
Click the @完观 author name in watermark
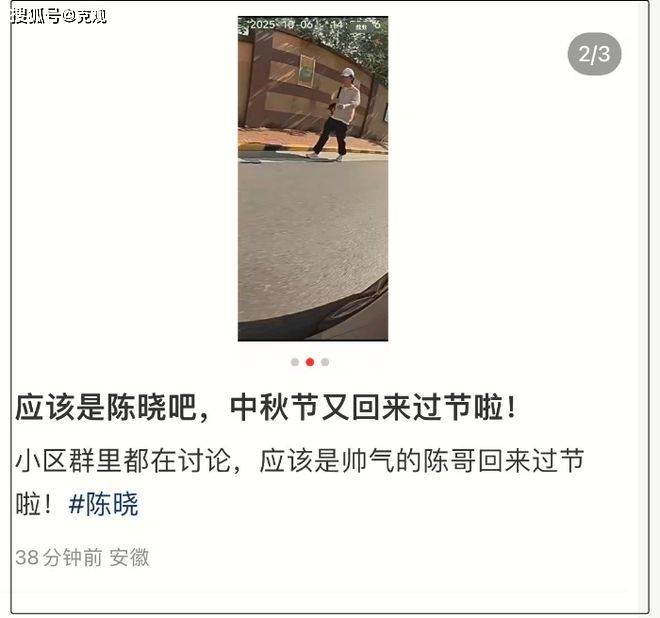[x=84, y=16]
